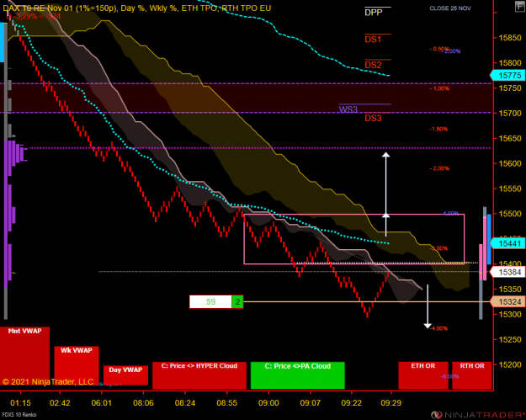Click the WS3 weekly support label
The width and height of the screenshot is (526, 420).
click(x=348, y=109)
